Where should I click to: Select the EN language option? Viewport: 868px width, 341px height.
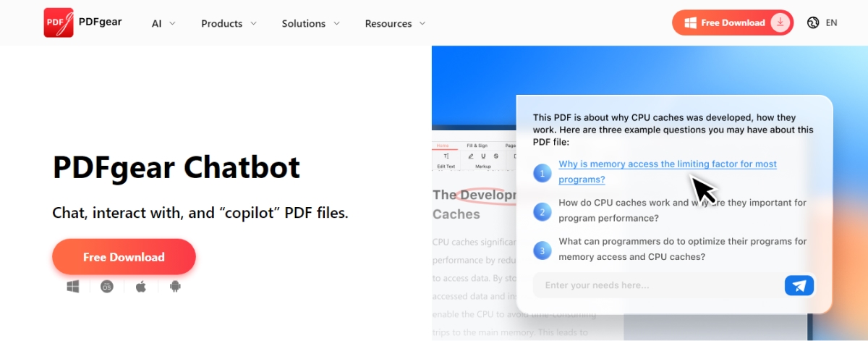pyautogui.click(x=831, y=22)
